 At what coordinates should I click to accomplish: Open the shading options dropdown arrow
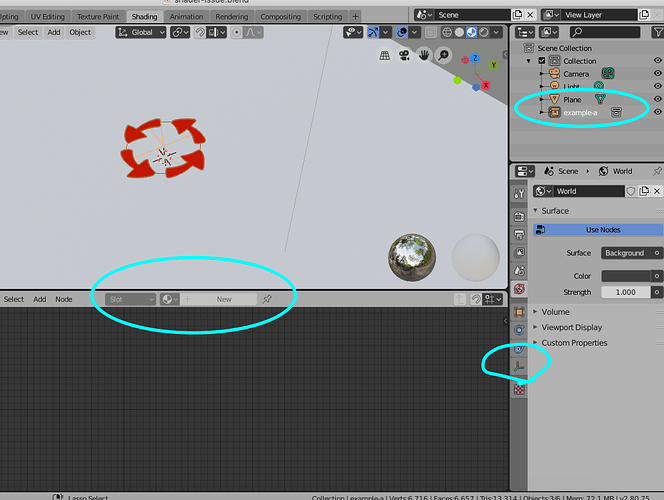click(496, 32)
